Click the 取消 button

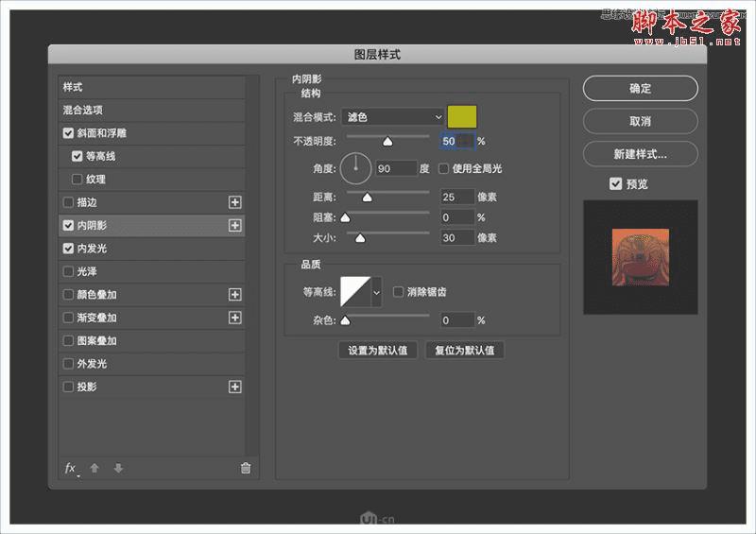(x=641, y=121)
